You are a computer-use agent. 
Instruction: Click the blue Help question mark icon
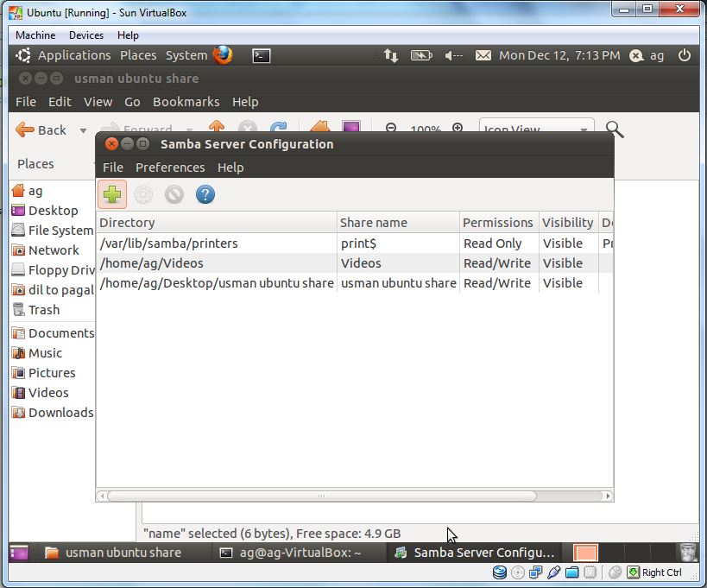(x=205, y=195)
